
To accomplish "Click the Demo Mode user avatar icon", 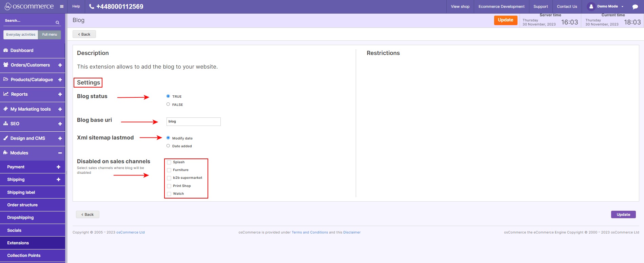I will click(591, 6).
